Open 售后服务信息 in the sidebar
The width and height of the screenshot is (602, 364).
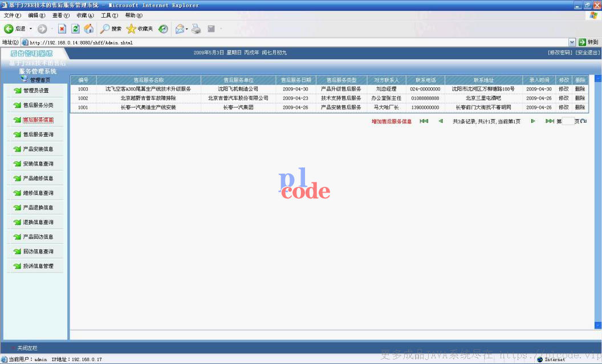coord(38,120)
